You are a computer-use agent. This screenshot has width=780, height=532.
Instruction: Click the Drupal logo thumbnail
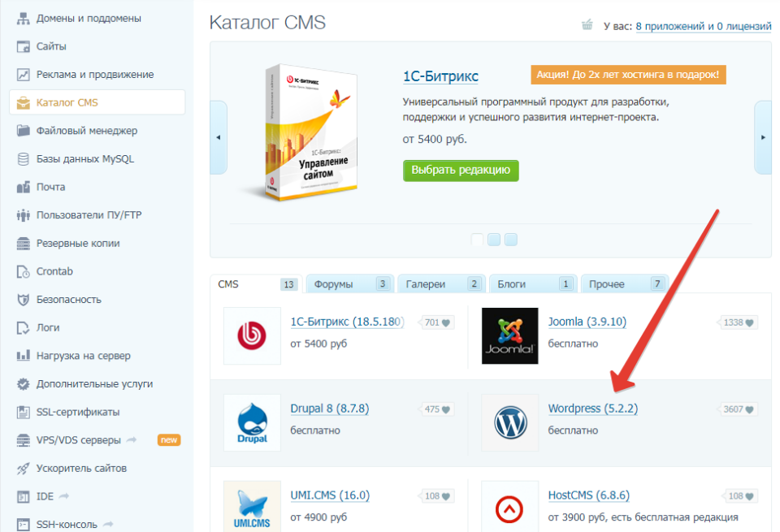point(252,422)
